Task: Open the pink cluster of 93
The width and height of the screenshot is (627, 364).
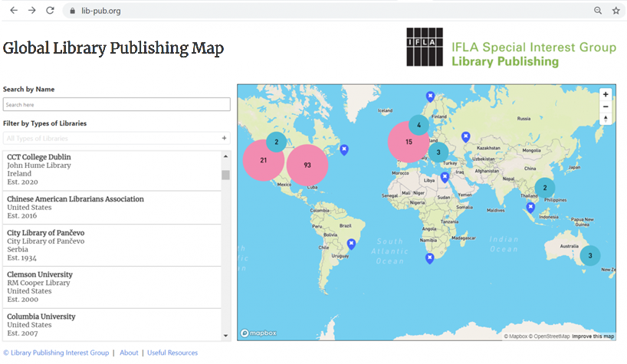Action: coord(307,165)
